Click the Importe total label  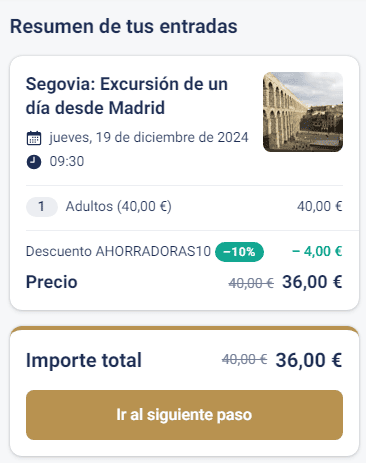coord(84,360)
